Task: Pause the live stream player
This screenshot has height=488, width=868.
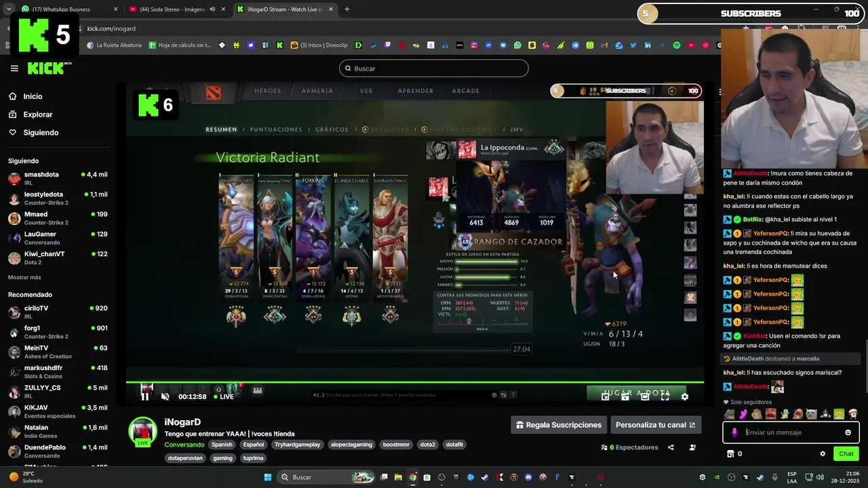Action: pos(144,396)
